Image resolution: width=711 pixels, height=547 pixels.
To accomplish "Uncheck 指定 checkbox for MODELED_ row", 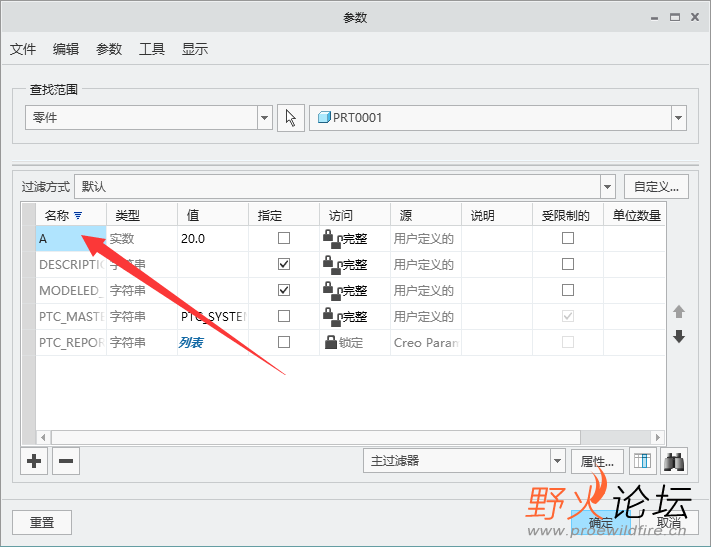I will coord(284,290).
